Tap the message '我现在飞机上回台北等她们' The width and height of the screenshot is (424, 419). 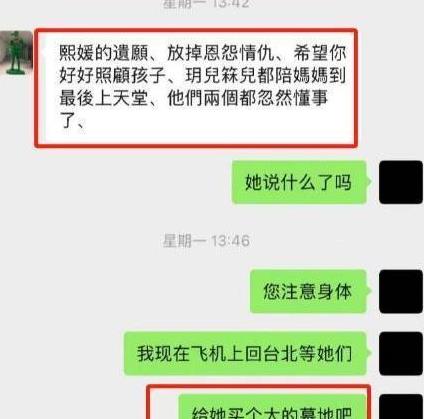[245, 354]
